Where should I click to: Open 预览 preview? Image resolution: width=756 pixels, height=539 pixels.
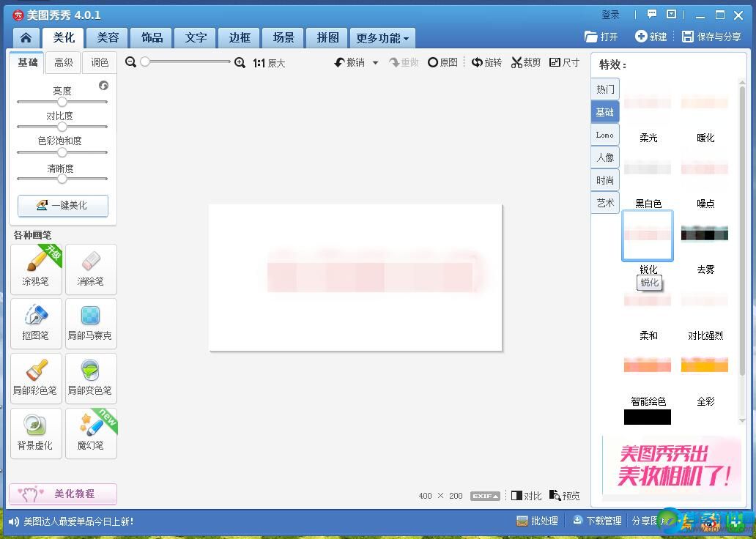point(564,495)
